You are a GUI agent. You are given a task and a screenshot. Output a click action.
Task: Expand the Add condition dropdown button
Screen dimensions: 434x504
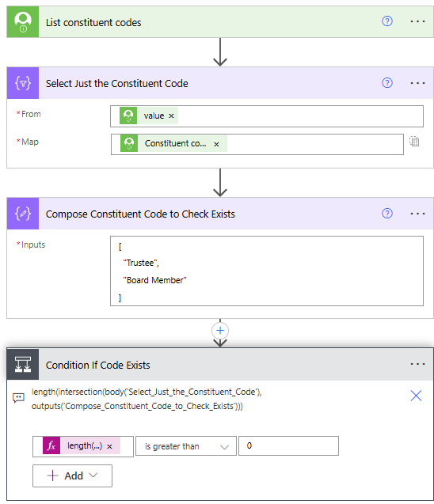point(72,476)
